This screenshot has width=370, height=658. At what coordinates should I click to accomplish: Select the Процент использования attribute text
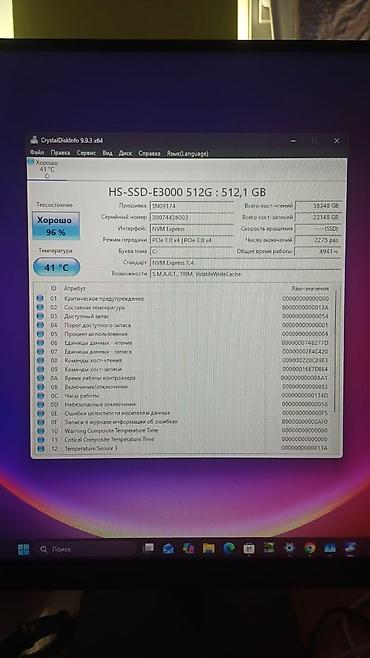coord(96,334)
